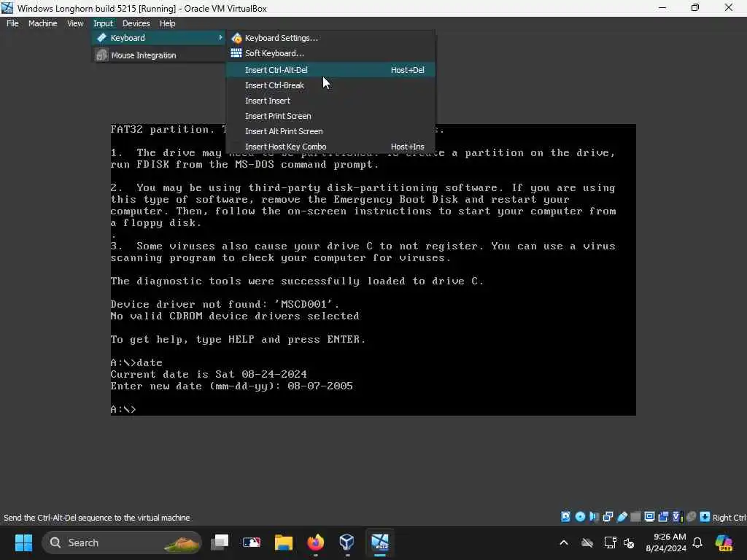Click the Keyboard submenu icon in Input menu
Viewport: 747px width, 560px height.
(x=101, y=38)
